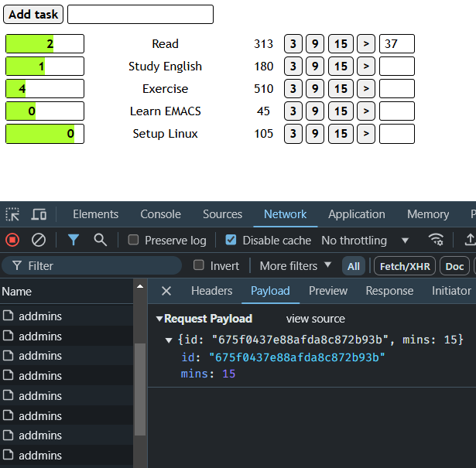Open network conditions wifi icon

[436, 239]
